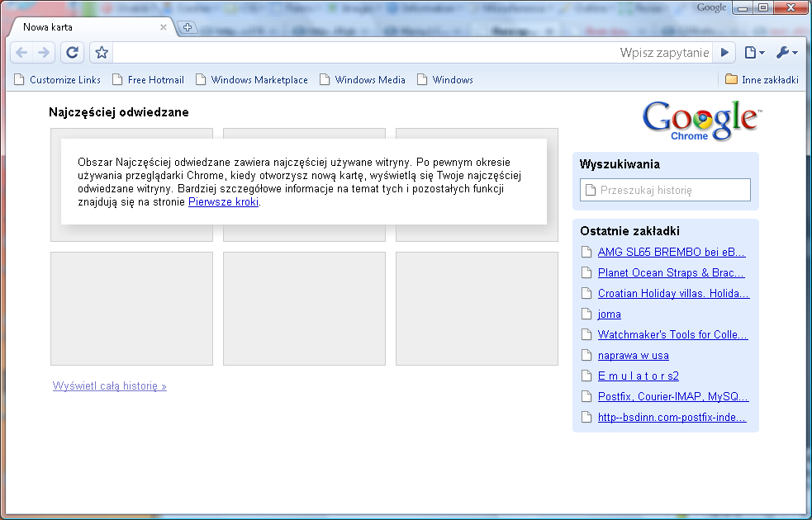This screenshot has width=812, height=520.
Task: Click the Wyświetl całą historię link
Action: 109,386
